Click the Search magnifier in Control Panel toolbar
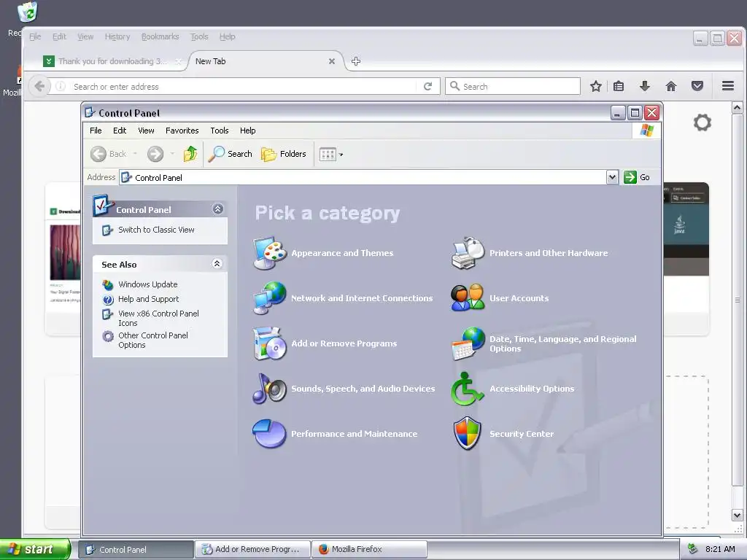Screen dimensions: 747x560 (230, 154)
